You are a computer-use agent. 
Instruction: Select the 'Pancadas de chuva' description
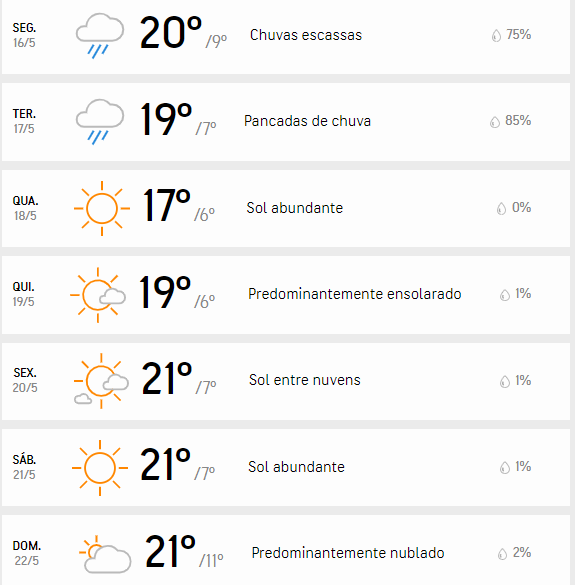coord(307,121)
